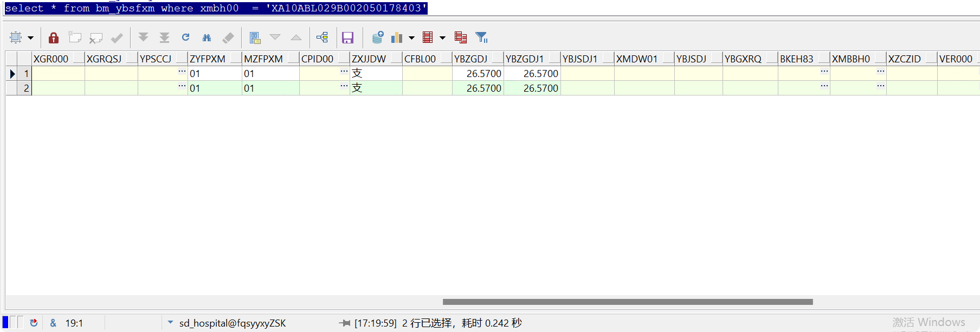Image resolution: width=980 pixels, height=332 pixels.
Task: Click the CFBL00 column header
Action: pos(427,59)
